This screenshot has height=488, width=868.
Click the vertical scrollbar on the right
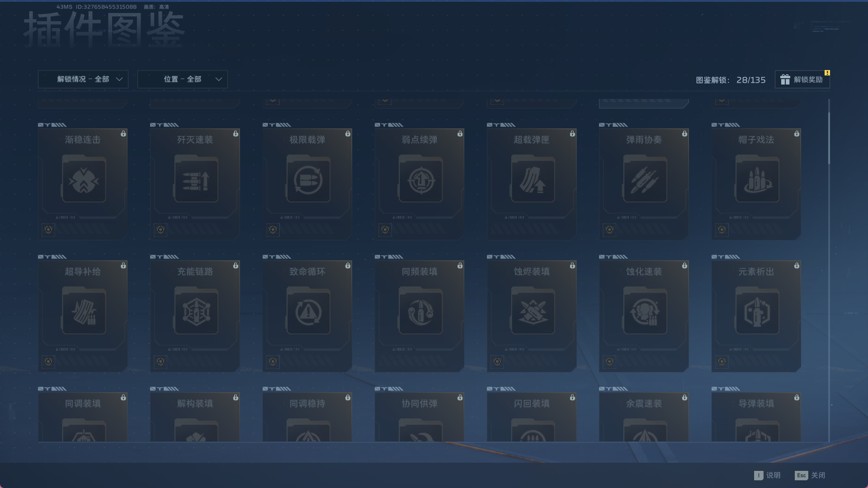click(829, 138)
